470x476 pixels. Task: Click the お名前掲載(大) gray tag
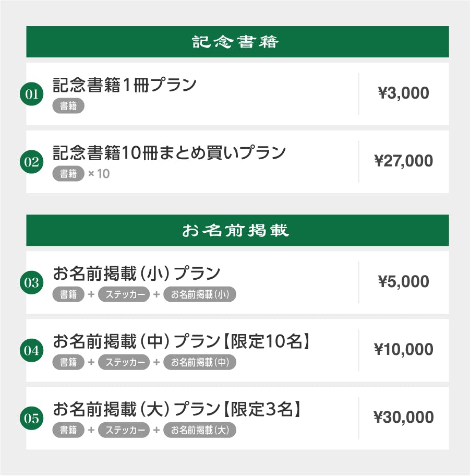pos(200,430)
